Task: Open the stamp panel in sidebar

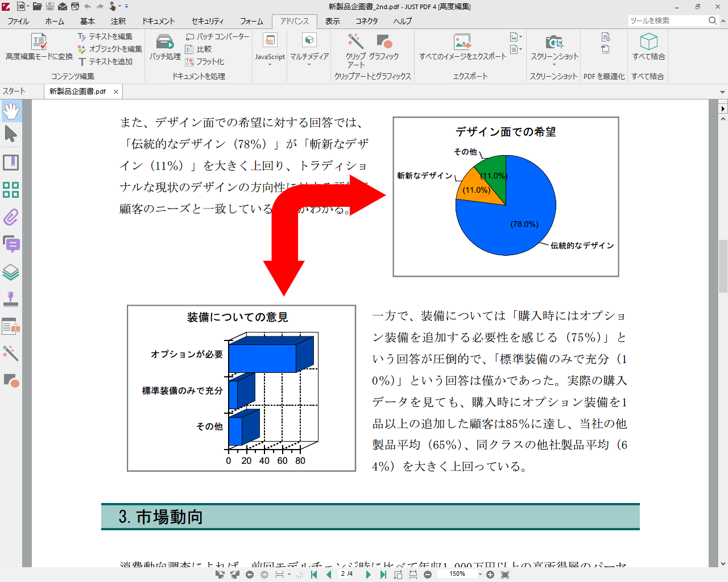Action: point(11,299)
